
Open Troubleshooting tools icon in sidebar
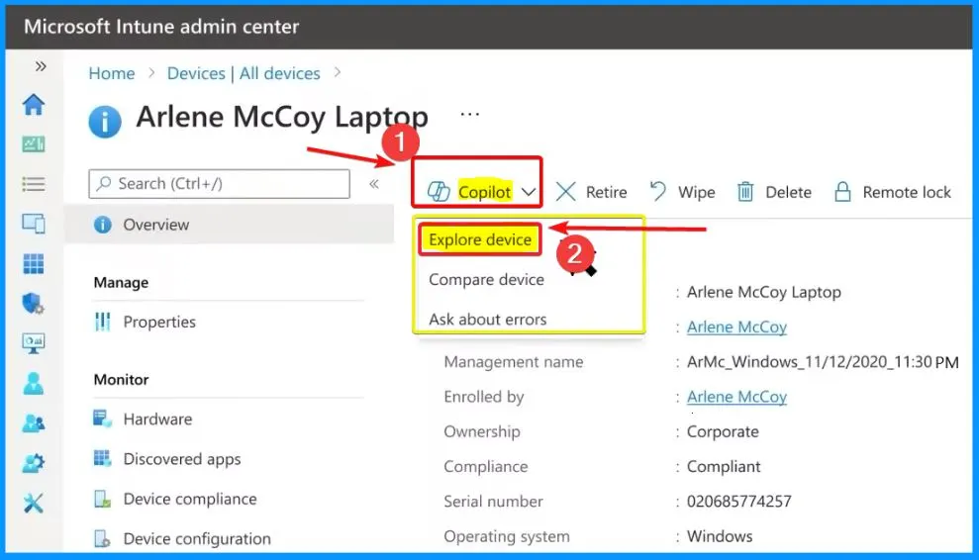tap(34, 503)
